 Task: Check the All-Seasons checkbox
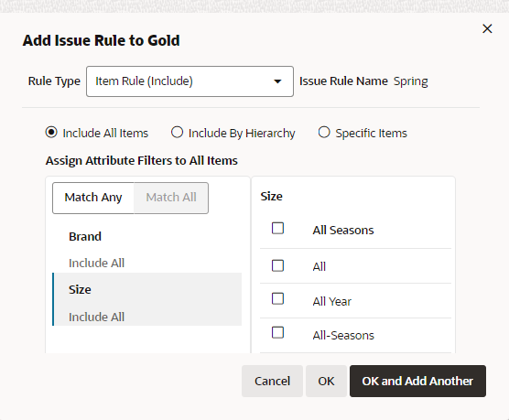point(278,333)
